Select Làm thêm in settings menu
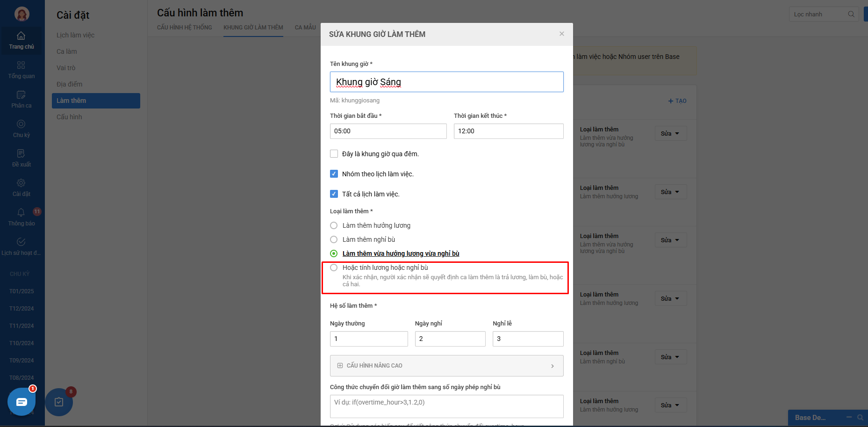The image size is (868, 427). point(96,101)
